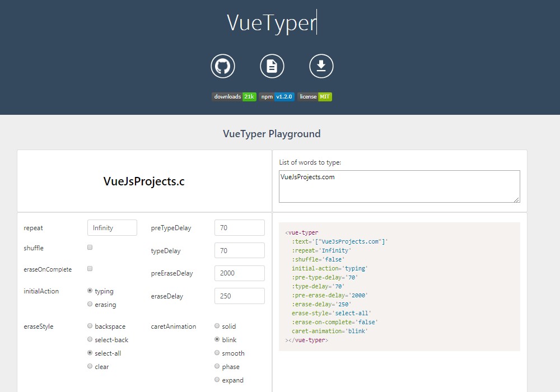
Task: Open the GitHub repository icon
Action: click(x=223, y=66)
